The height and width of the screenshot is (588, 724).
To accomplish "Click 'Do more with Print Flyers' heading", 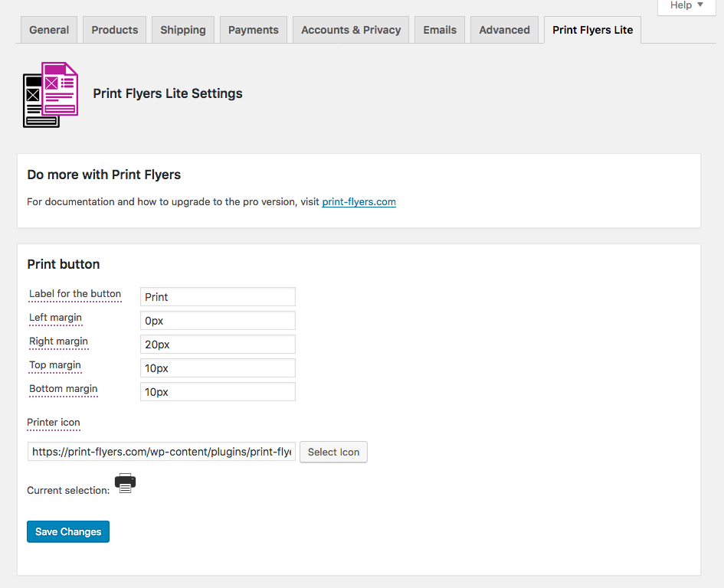I will pos(104,175).
